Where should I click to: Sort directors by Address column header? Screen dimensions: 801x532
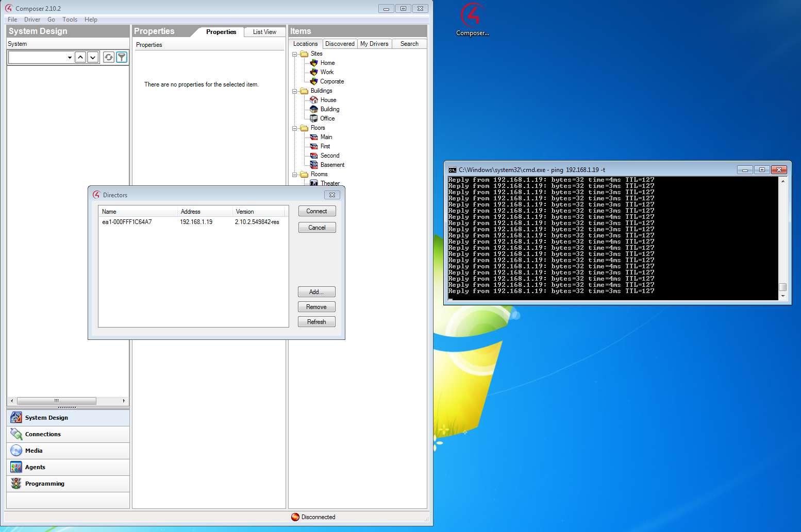pyautogui.click(x=205, y=212)
